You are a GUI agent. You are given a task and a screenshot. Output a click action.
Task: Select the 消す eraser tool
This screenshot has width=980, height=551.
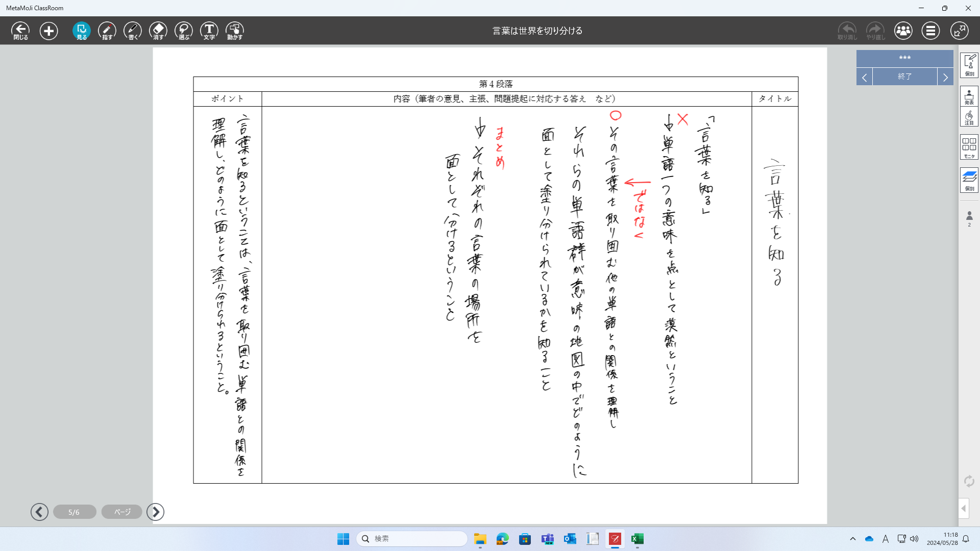[x=158, y=31]
